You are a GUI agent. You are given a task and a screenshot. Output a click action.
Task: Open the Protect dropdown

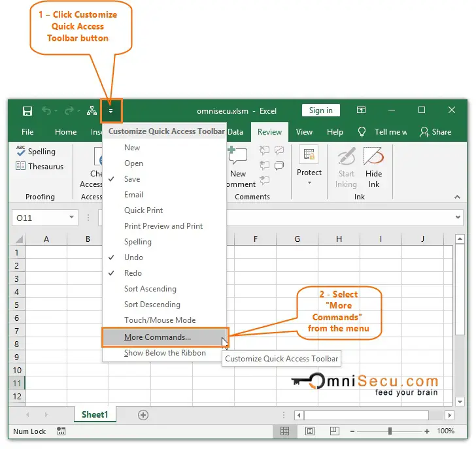point(309,165)
